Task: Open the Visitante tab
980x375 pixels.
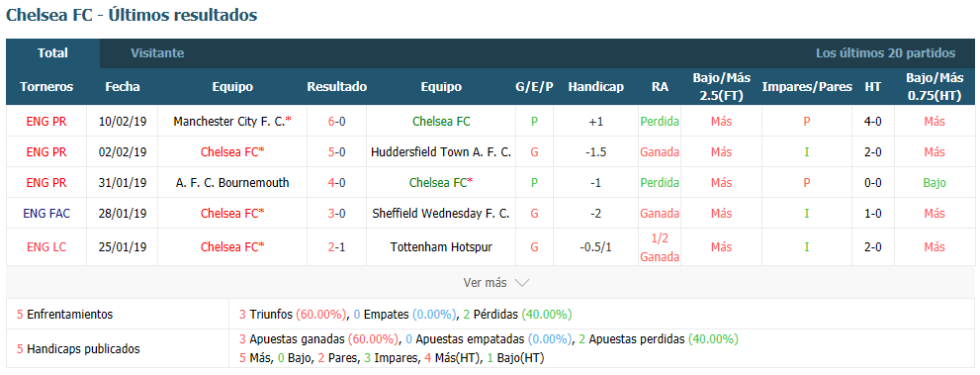Action: (157, 53)
